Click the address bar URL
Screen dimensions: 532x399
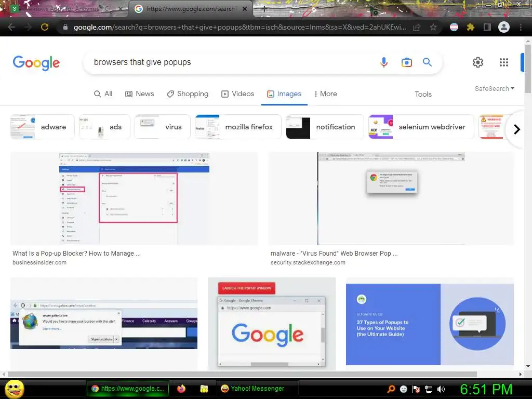pyautogui.click(x=240, y=27)
